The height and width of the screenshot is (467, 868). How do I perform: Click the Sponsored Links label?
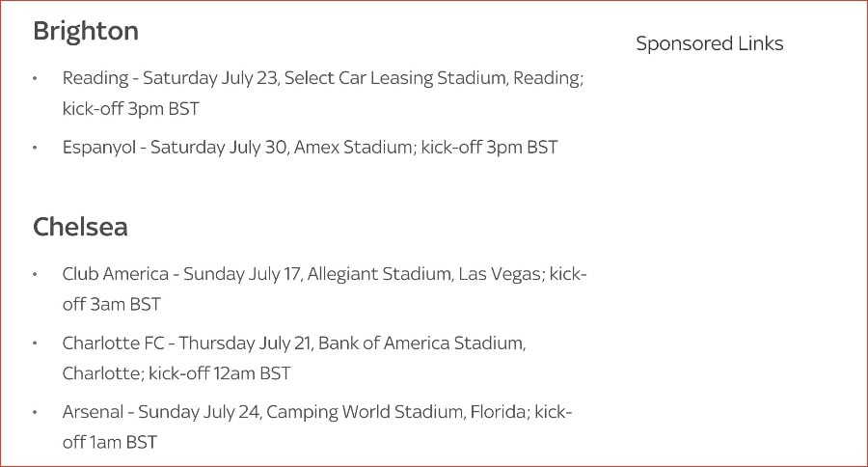tap(710, 43)
